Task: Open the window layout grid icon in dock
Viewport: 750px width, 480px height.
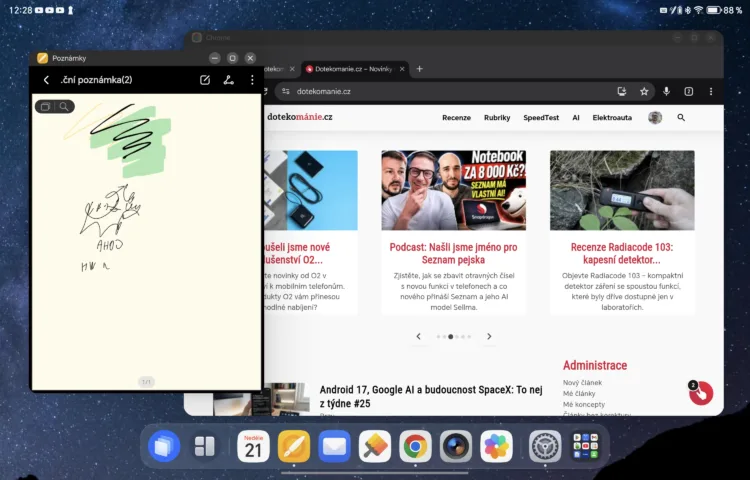Action: [205, 447]
